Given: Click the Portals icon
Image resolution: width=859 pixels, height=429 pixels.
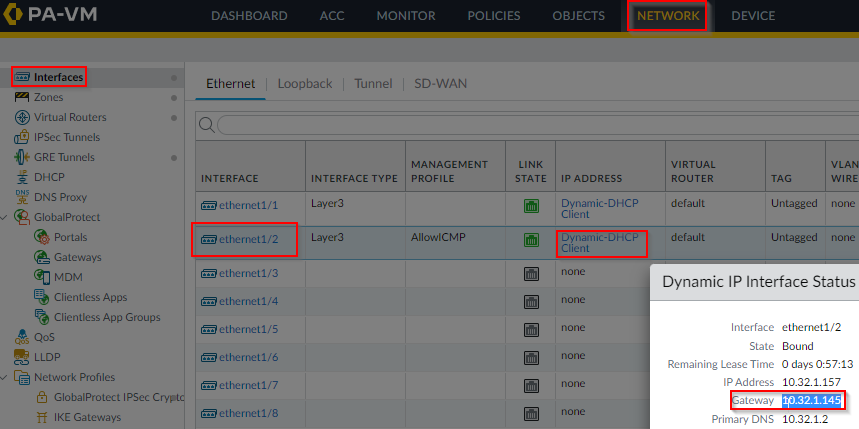Looking at the screenshot, I should (42, 237).
